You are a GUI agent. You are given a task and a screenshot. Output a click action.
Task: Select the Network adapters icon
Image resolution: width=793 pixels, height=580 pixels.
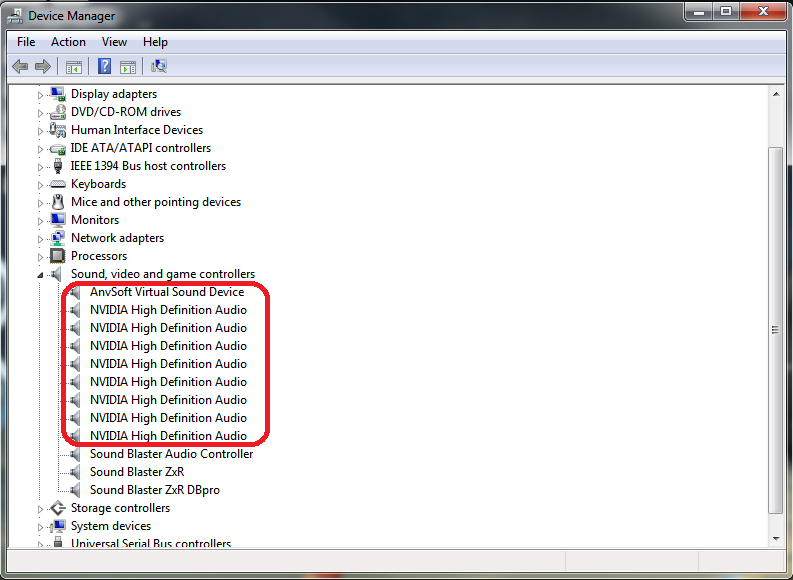click(58, 238)
